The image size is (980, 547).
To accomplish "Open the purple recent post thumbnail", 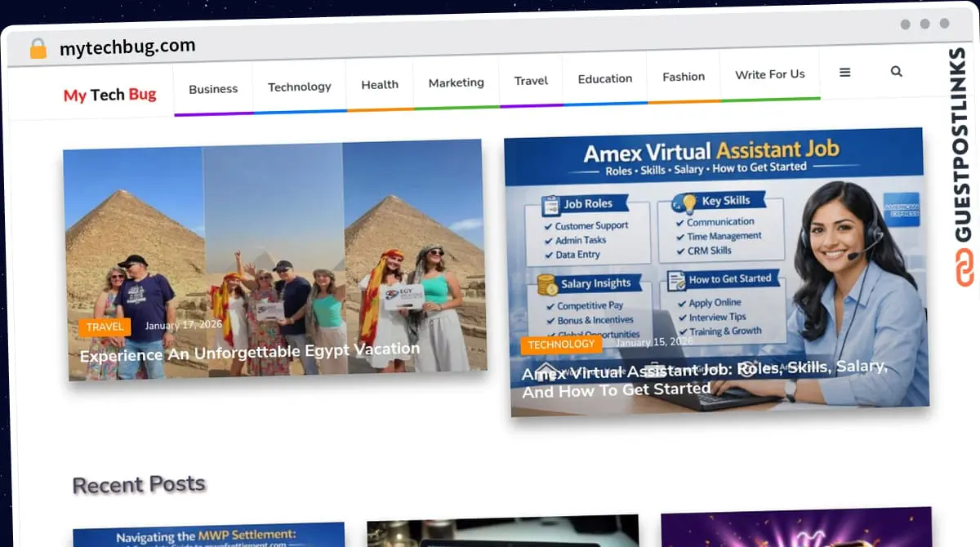I will (x=796, y=527).
